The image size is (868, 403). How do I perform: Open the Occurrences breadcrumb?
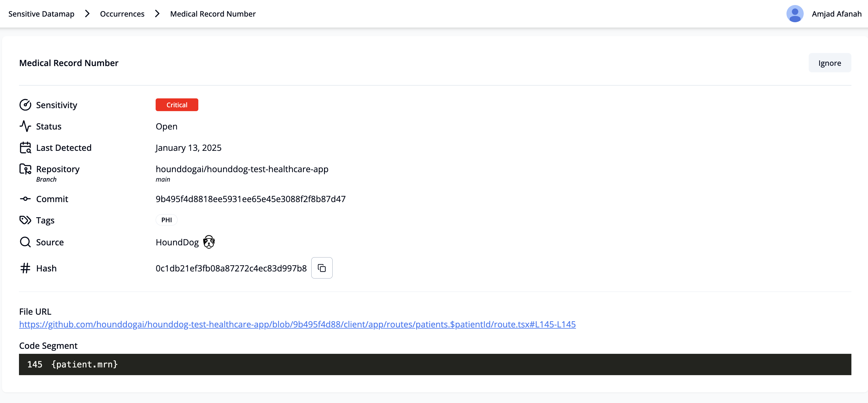[x=122, y=14]
